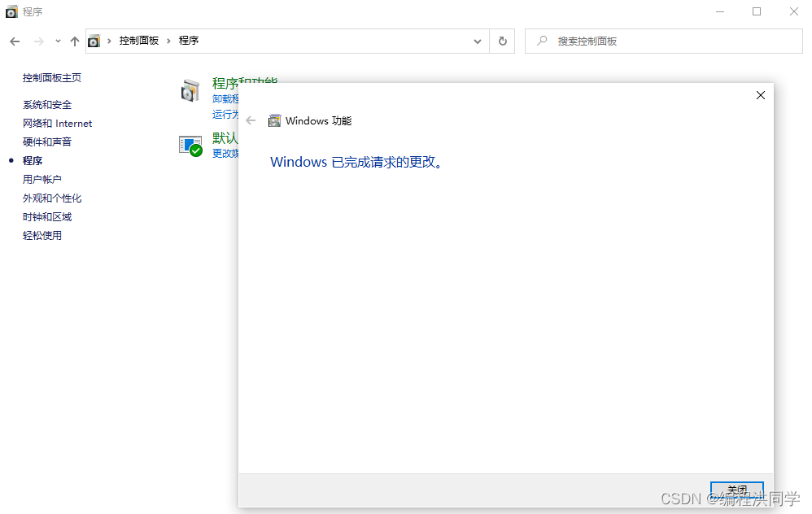Click the back arrow in Control Panel navigation
The width and height of the screenshot is (812, 514).
[x=15, y=41]
